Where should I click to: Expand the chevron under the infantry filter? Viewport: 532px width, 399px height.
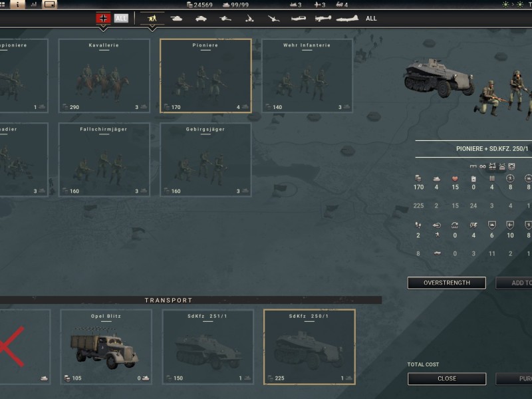pyautogui.click(x=152, y=28)
